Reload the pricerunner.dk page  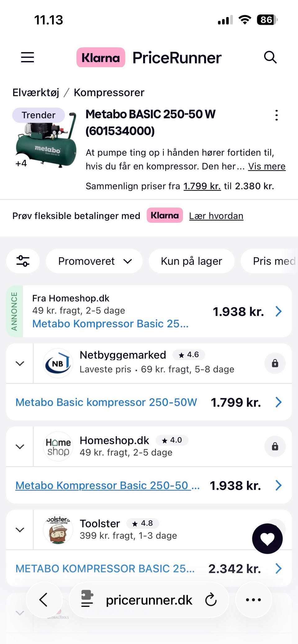point(211,600)
